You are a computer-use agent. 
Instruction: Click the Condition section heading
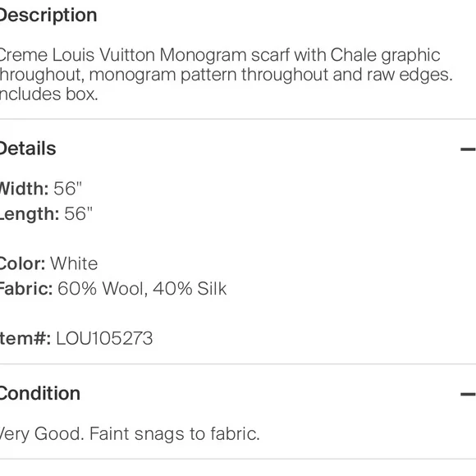pos(39,394)
